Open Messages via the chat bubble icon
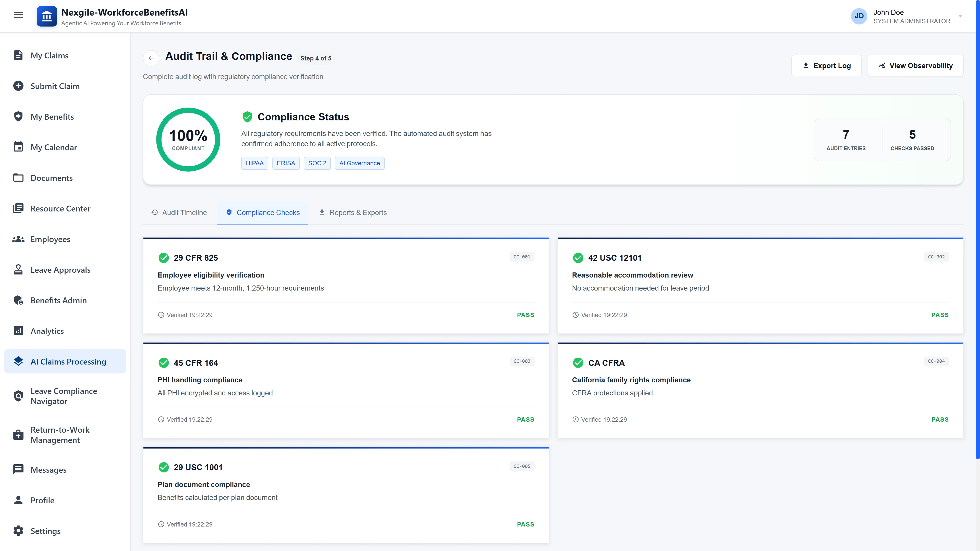Viewport: 980px width, 551px height. pyautogui.click(x=18, y=469)
